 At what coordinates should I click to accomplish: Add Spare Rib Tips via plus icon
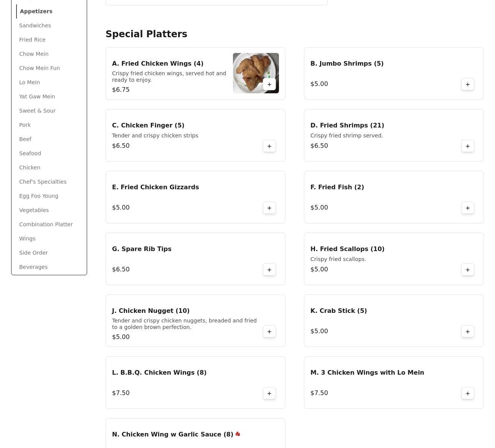(x=269, y=270)
